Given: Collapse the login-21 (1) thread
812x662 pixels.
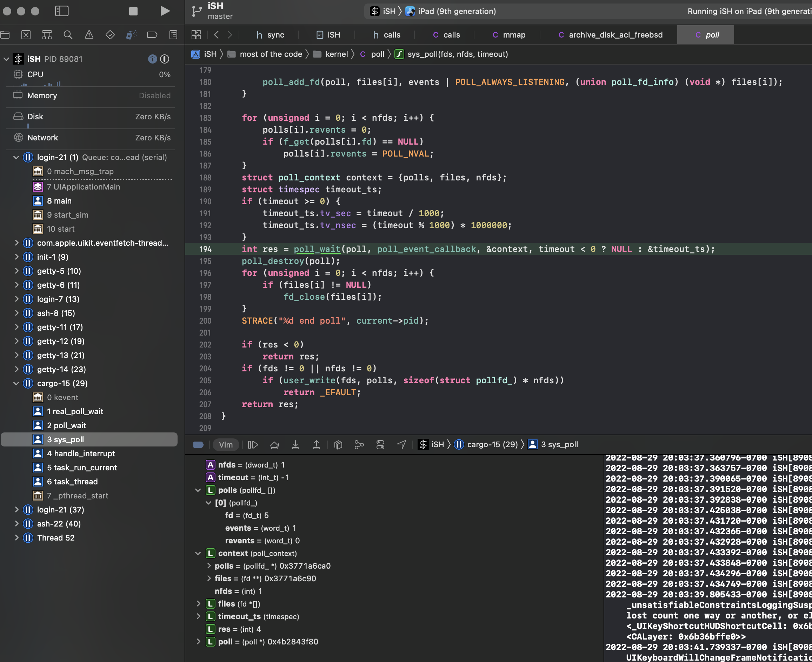Looking at the screenshot, I should click(16, 158).
